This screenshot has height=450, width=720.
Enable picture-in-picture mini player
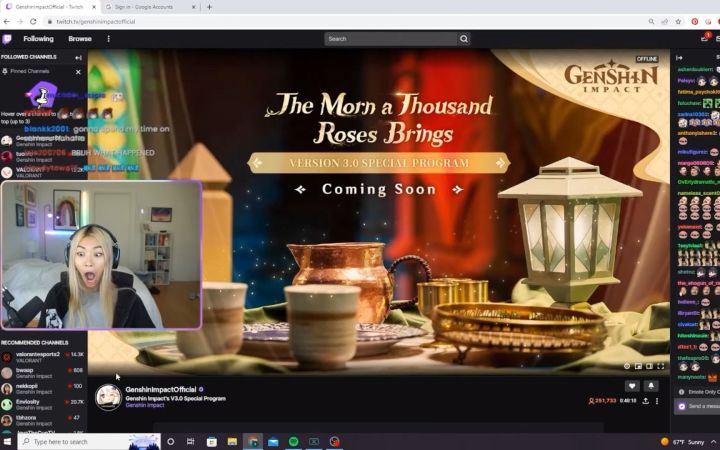(x=638, y=366)
